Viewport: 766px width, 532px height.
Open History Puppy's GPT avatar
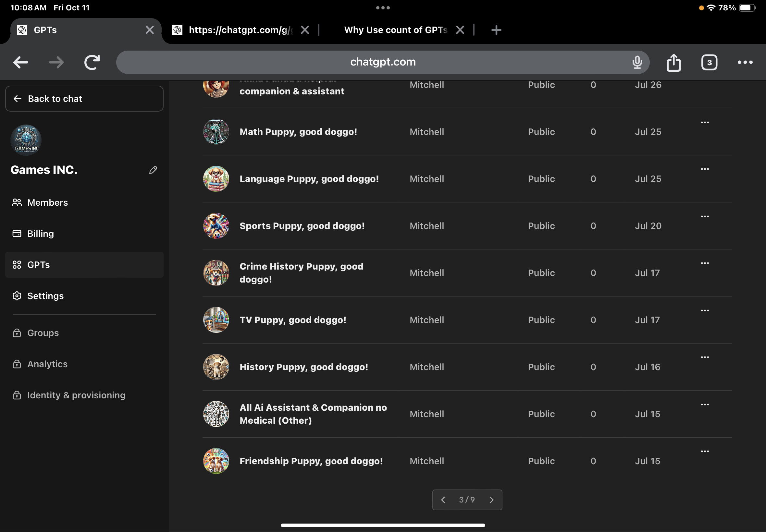[x=216, y=367]
